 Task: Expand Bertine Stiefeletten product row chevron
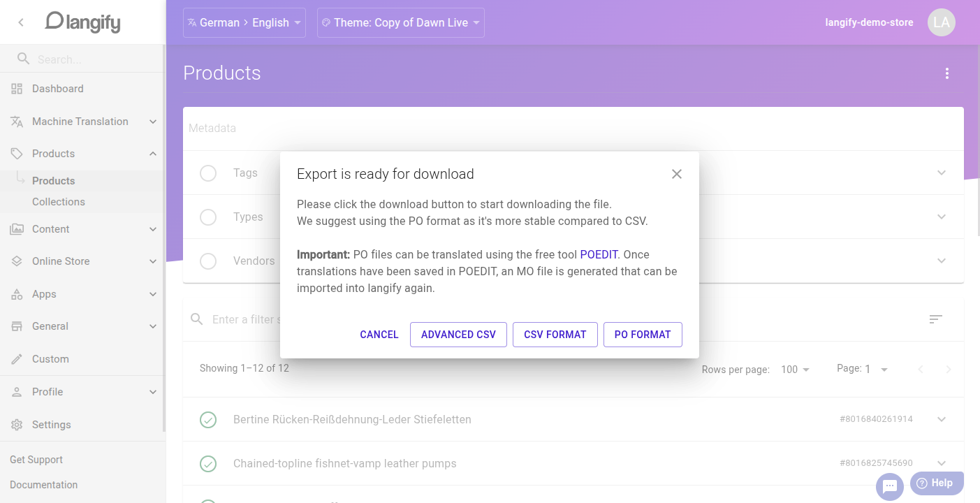(x=942, y=419)
